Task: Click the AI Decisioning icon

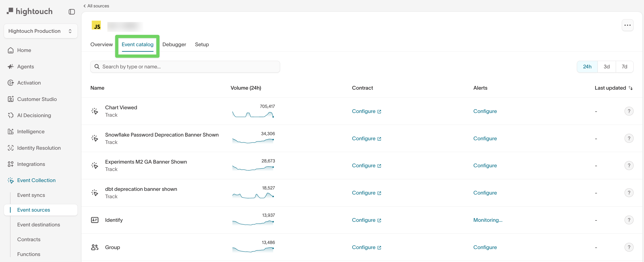Action: pos(10,115)
